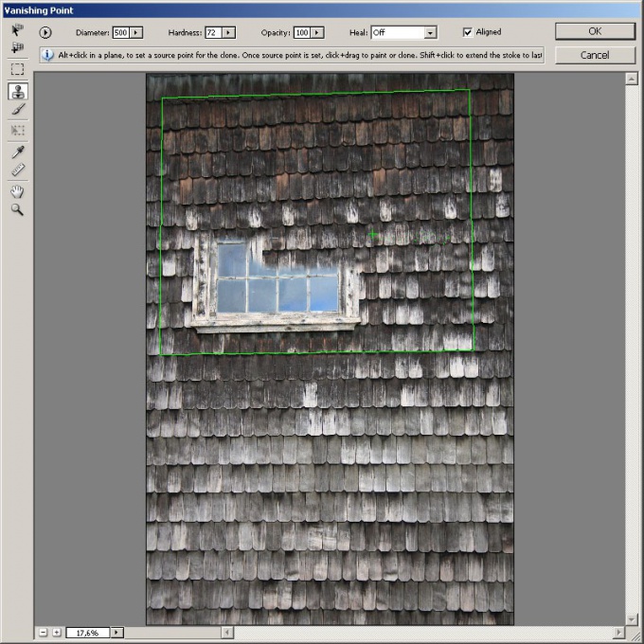The image size is (644, 644).
Task: Select the Transform tool
Action: coord(17,131)
